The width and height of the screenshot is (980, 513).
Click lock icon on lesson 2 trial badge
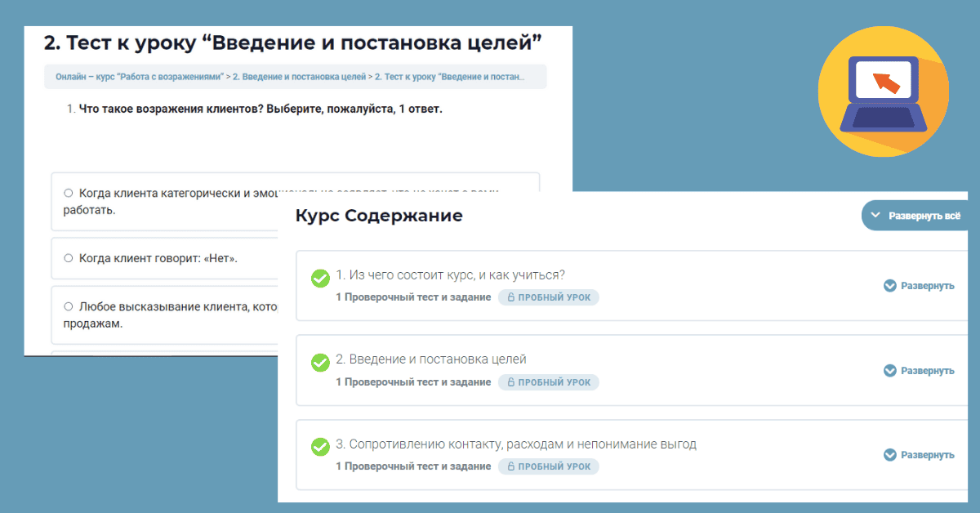pyautogui.click(x=511, y=382)
